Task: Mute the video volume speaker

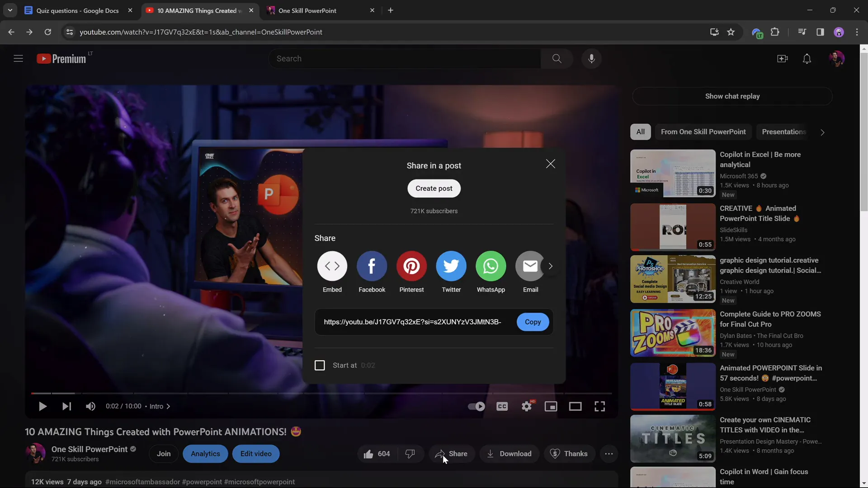Action: pyautogui.click(x=90, y=406)
